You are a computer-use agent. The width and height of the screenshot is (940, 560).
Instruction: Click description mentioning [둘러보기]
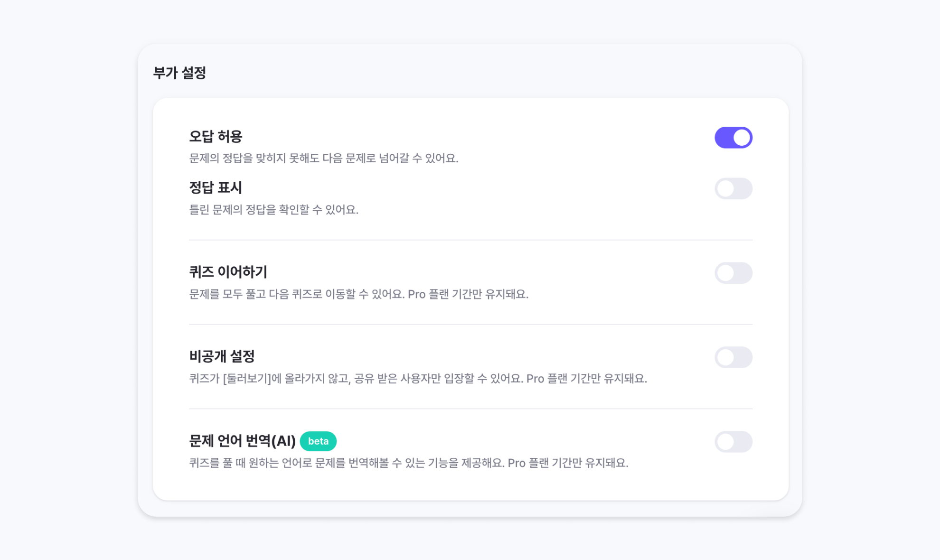pyautogui.click(x=418, y=379)
